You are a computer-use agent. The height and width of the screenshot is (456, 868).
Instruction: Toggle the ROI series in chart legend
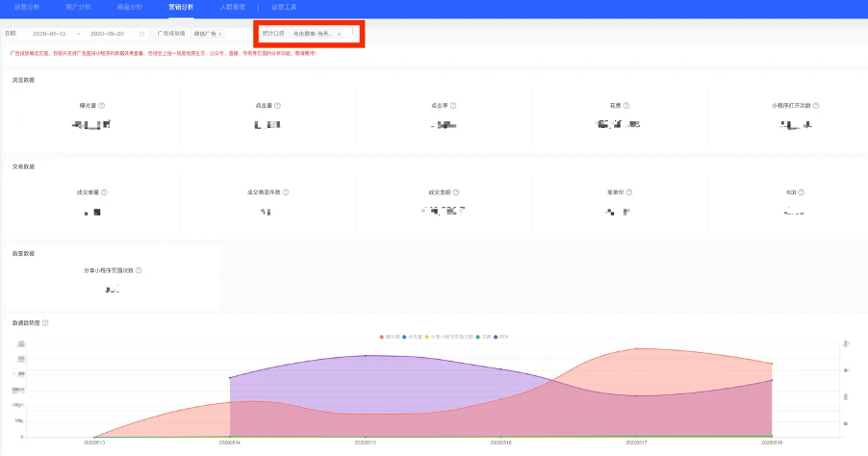coord(501,337)
